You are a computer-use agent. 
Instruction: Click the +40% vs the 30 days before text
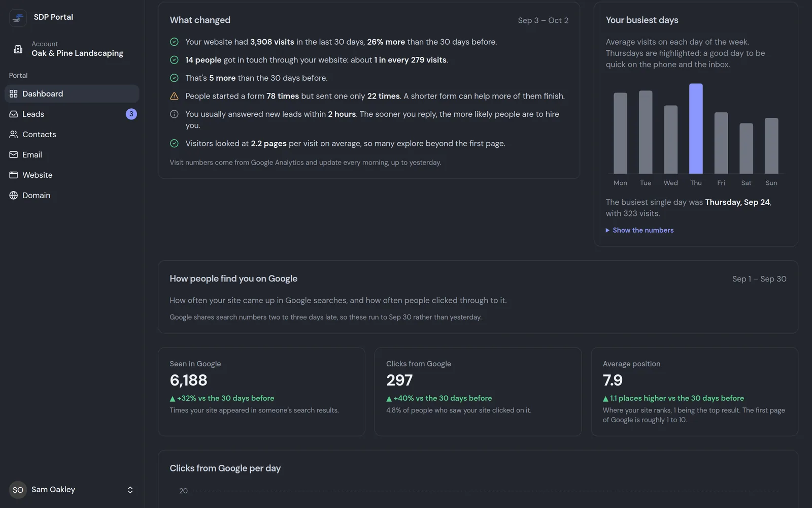click(439, 399)
